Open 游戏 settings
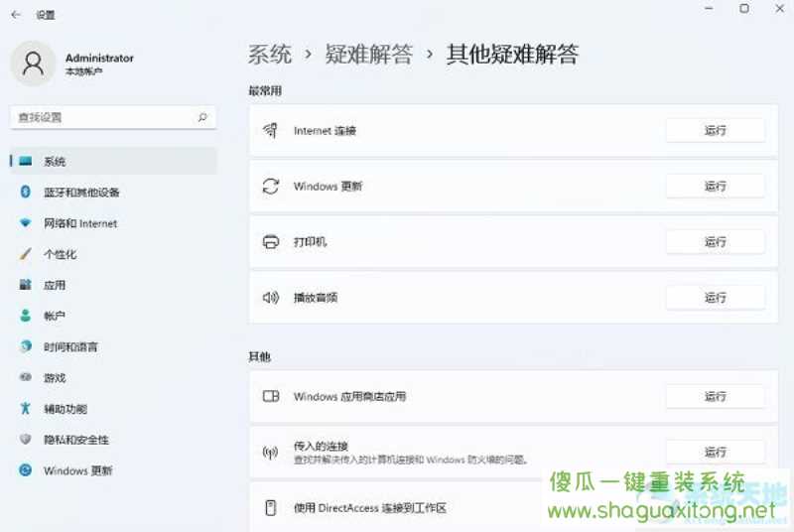 click(x=113, y=377)
